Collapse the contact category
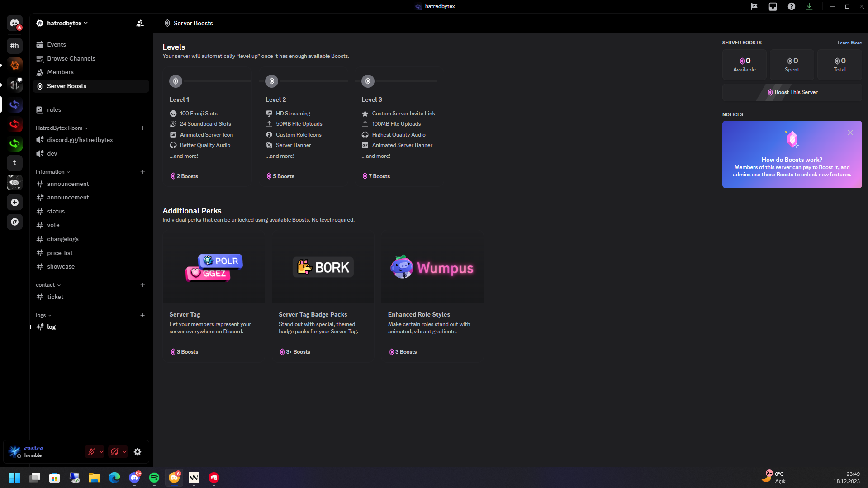This screenshot has height=488, width=868. click(x=48, y=285)
